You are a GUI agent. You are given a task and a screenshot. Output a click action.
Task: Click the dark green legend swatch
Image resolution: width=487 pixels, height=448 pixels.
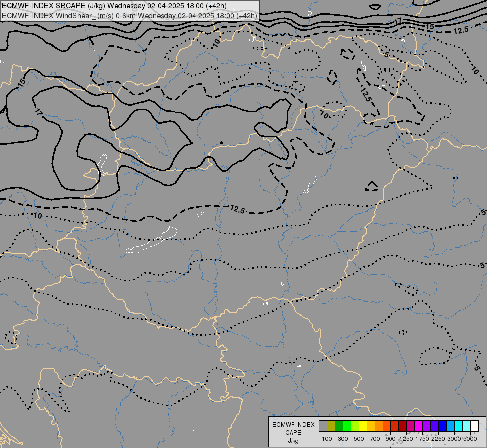[x=339, y=426]
